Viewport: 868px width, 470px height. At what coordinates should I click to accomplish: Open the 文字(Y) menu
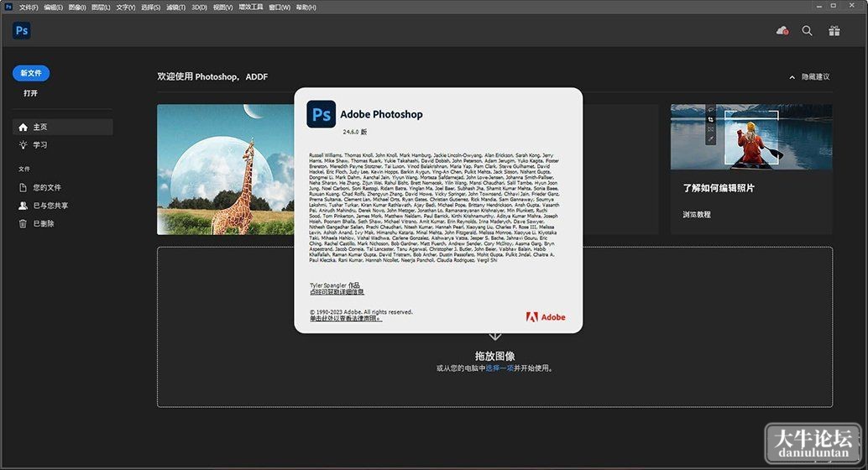point(126,8)
